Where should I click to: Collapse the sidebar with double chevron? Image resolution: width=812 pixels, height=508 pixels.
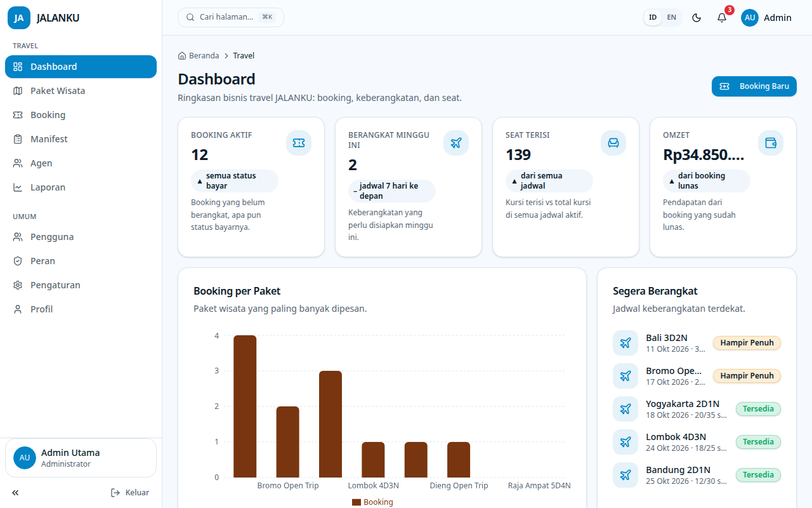coord(15,493)
